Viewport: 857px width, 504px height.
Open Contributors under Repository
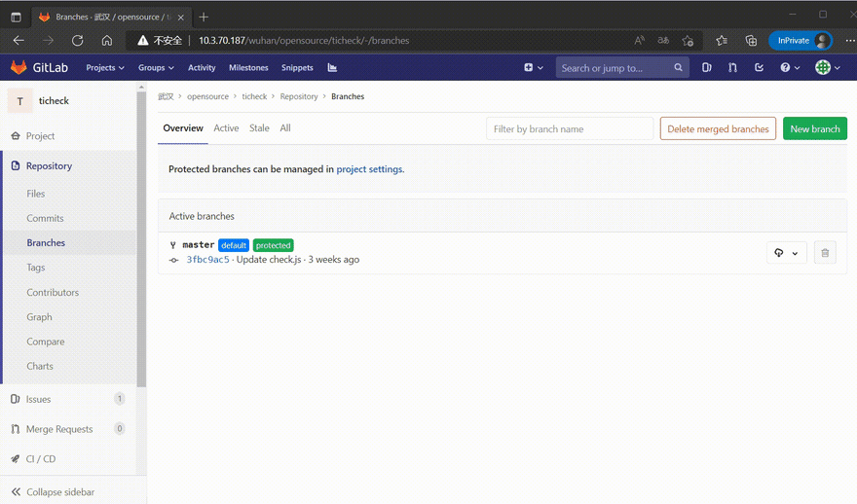[53, 293]
